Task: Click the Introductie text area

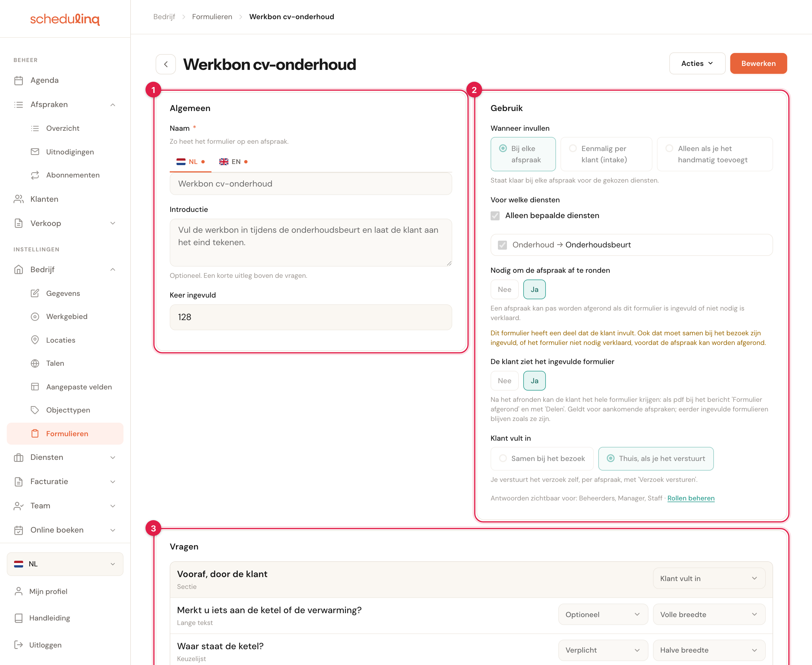Action: (x=311, y=243)
